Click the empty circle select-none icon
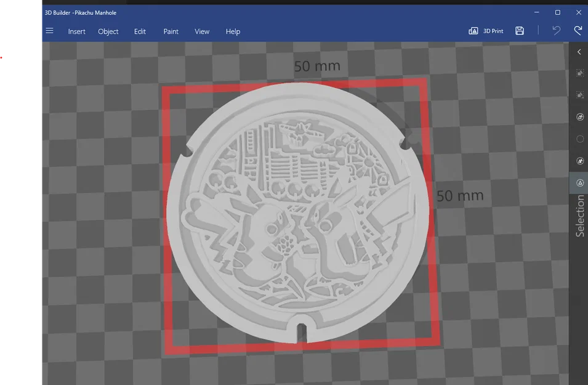This screenshot has height=385, width=588. (x=580, y=139)
